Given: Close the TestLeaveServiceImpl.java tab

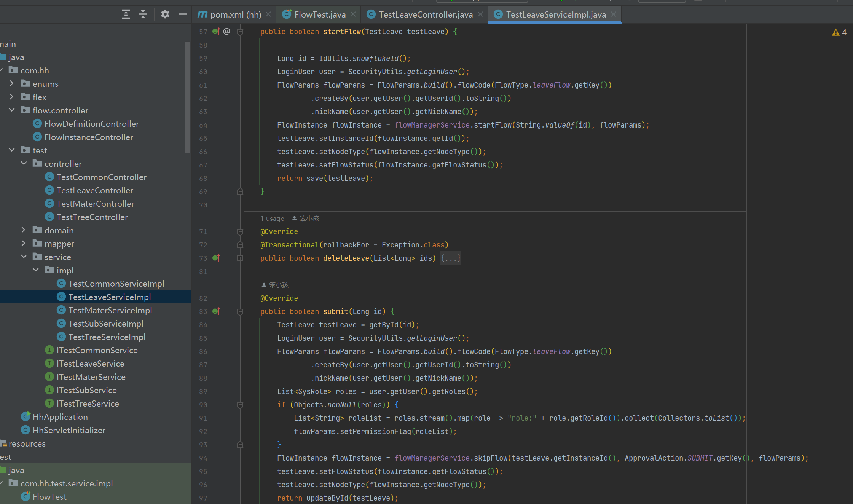Looking at the screenshot, I should pyautogui.click(x=614, y=14).
